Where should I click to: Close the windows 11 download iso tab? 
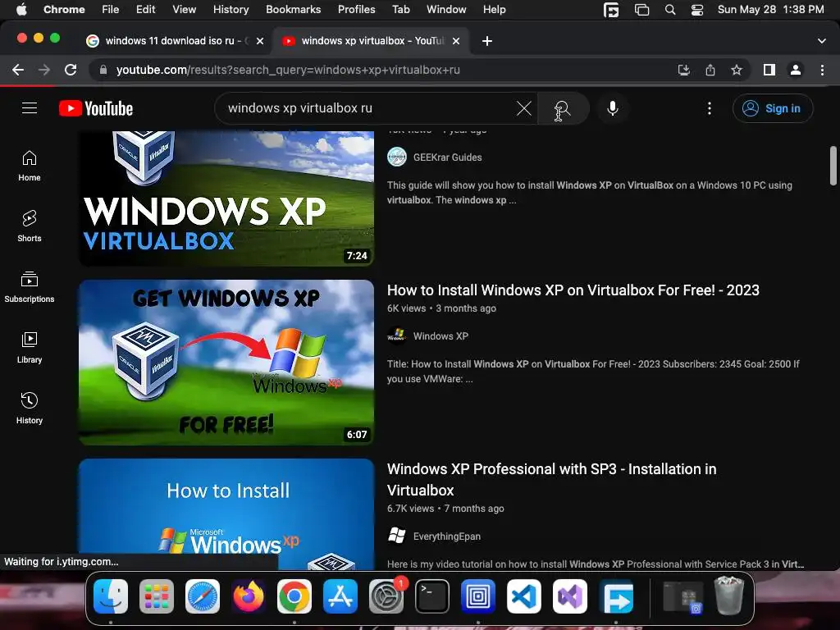pos(260,41)
